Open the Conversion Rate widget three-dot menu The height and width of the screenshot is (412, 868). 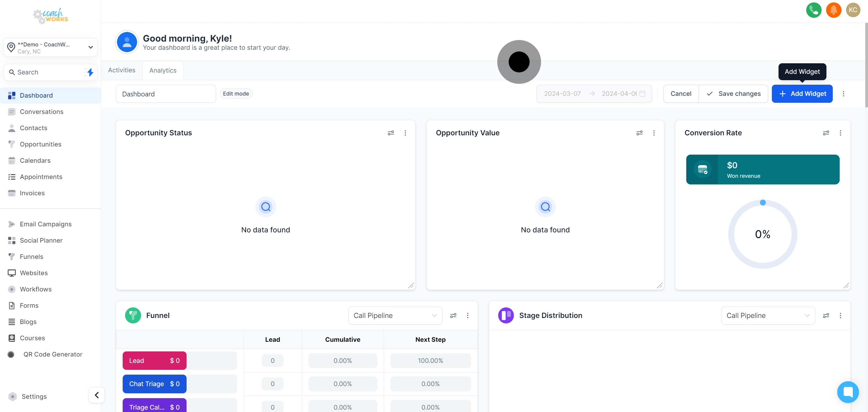[840, 133]
